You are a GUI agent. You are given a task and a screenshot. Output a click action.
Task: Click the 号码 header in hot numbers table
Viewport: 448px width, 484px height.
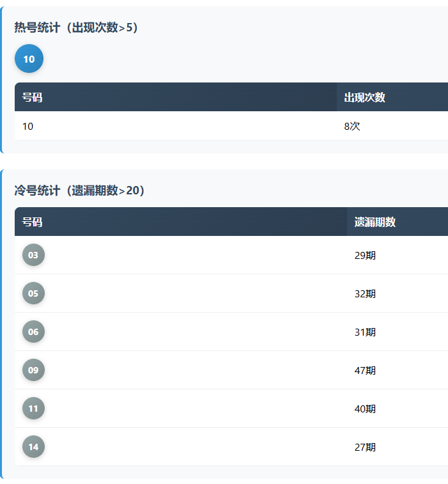tap(33, 97)
